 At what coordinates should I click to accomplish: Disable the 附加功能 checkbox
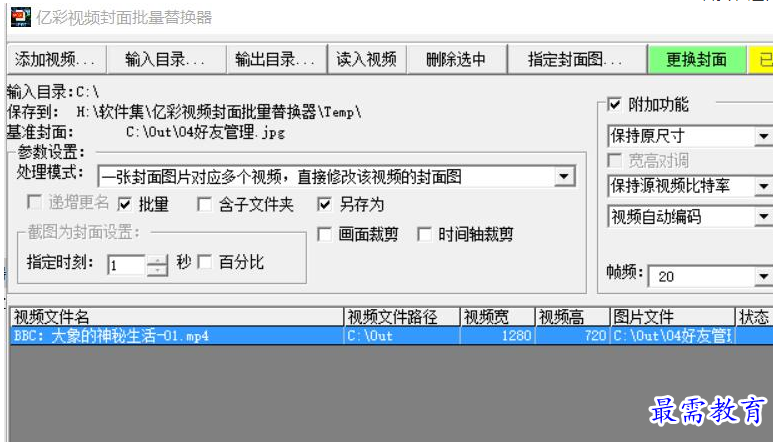pyautogui.click(x=614, y=104)
